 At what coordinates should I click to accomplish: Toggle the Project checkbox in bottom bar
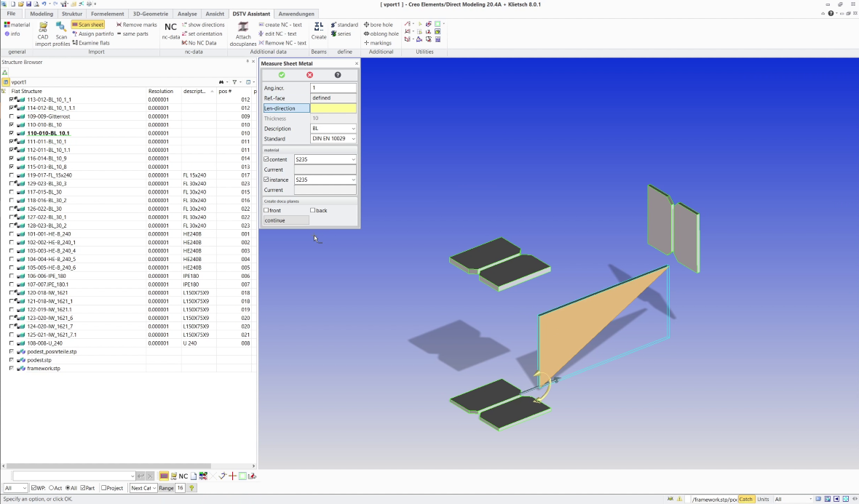104,488
